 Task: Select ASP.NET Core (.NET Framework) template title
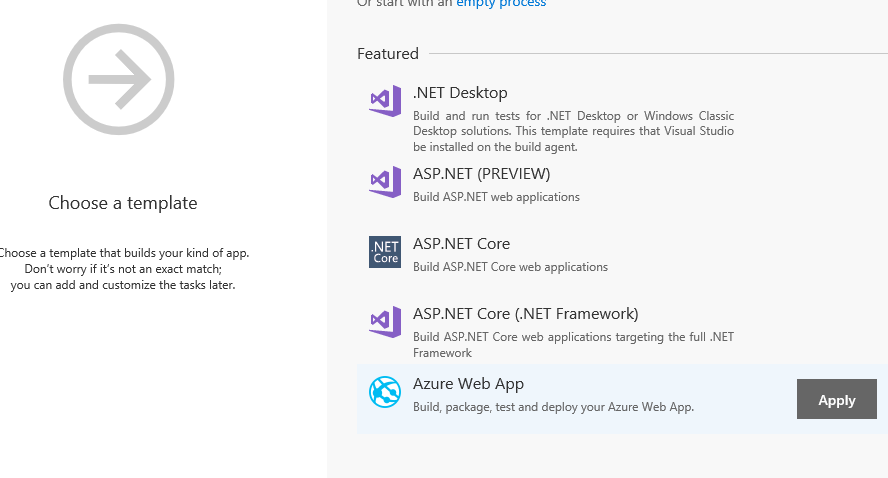click(x=526, y=314)
